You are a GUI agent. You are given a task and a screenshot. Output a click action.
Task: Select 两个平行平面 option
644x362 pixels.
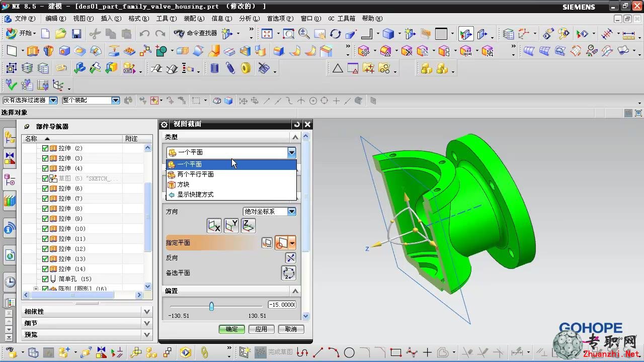(231, 174)
